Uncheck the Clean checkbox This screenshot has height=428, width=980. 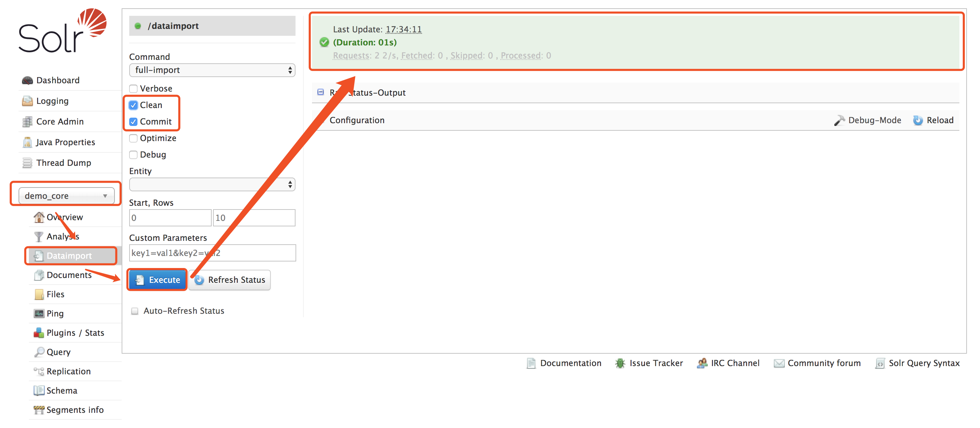click(x=134, y=105)
